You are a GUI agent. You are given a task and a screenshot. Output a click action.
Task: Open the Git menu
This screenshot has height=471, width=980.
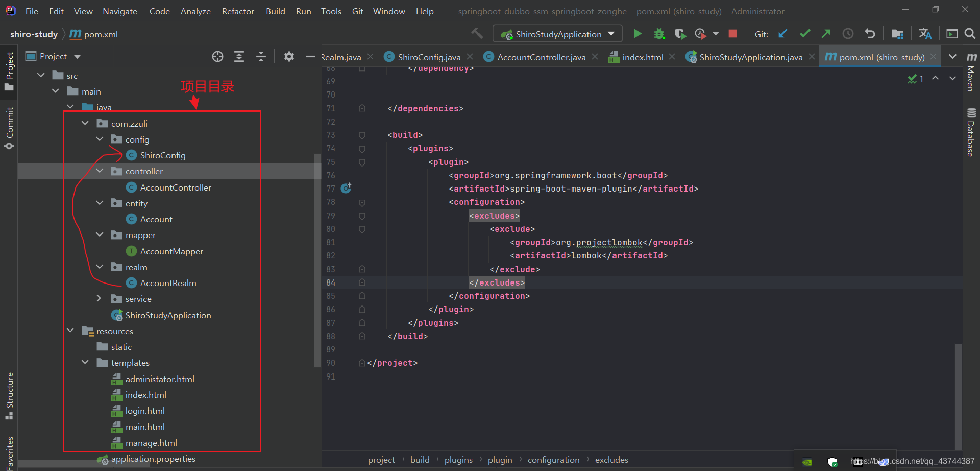[358, 11]
